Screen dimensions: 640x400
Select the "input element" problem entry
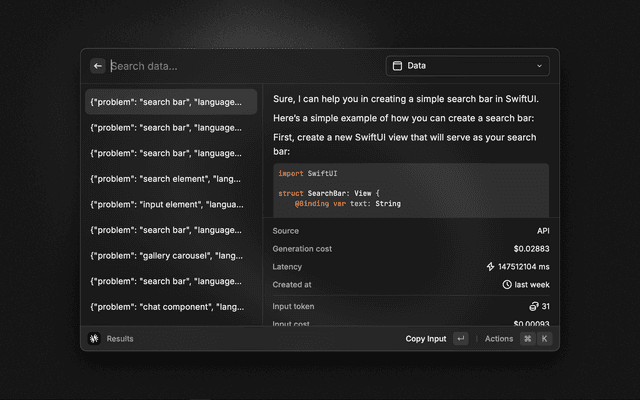pos(170,204)
